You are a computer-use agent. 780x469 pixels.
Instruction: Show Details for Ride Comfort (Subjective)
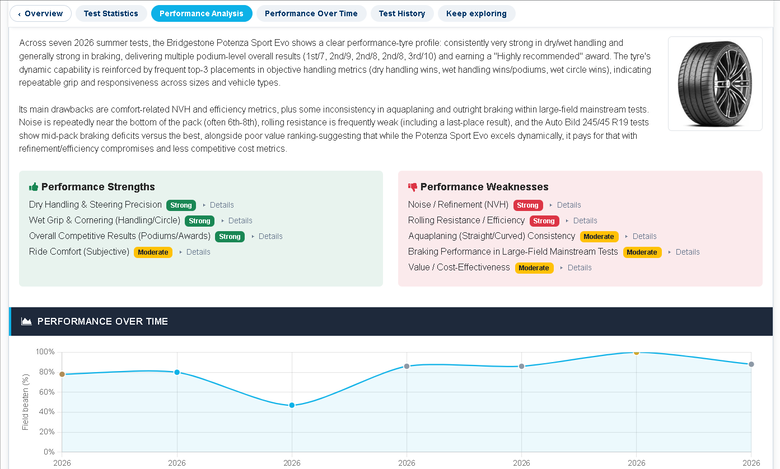pos(198,252)
